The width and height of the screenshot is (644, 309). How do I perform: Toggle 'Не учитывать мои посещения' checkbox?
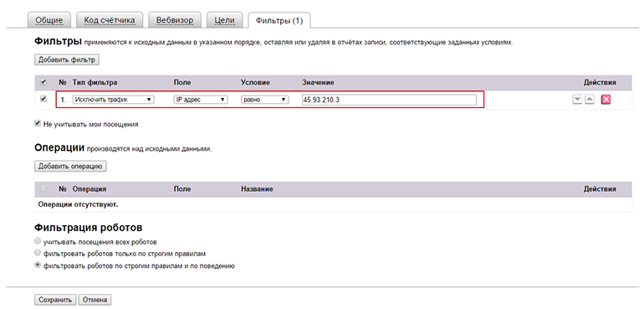pyautogui.click(x=38, y=123)
